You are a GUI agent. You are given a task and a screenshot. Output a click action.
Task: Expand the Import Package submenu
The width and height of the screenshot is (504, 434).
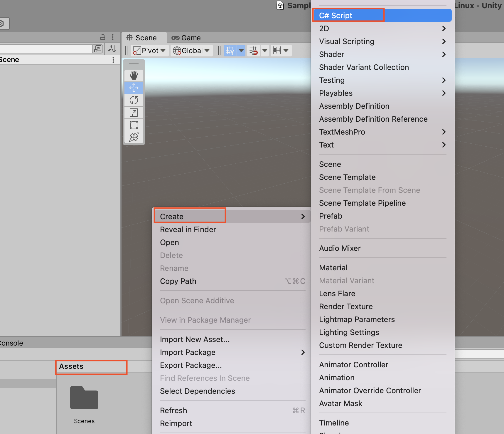point(188,352)
